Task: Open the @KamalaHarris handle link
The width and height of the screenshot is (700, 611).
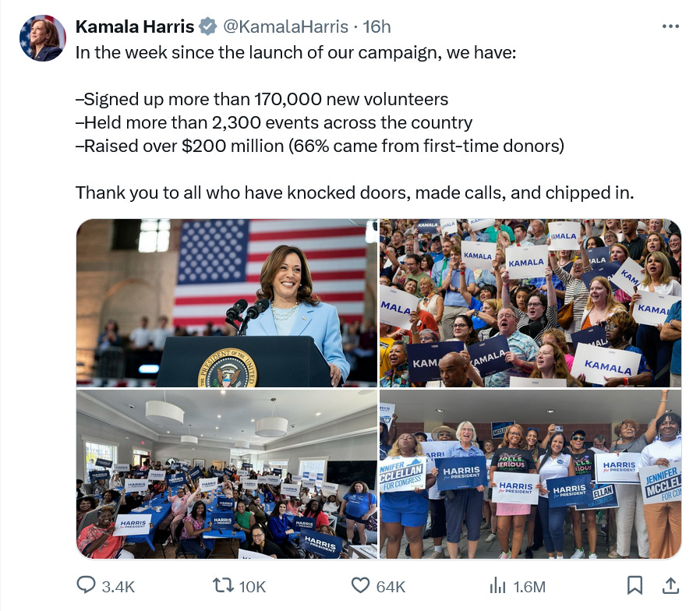Action: tap(285, 26)
